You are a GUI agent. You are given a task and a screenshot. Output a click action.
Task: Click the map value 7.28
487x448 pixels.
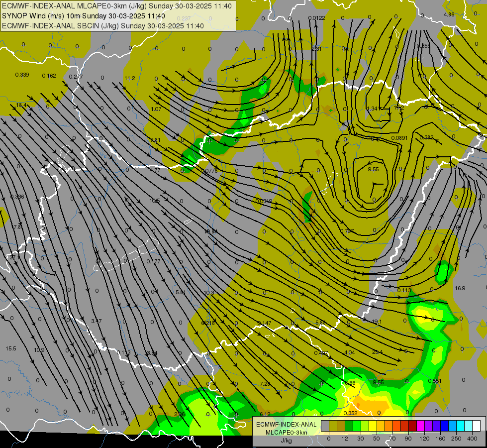click(265, 384)
